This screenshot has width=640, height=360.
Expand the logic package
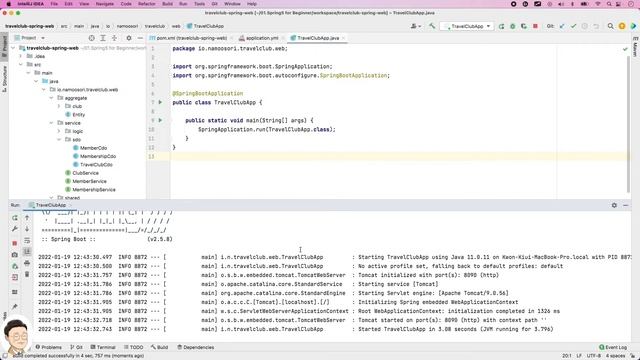59,131
